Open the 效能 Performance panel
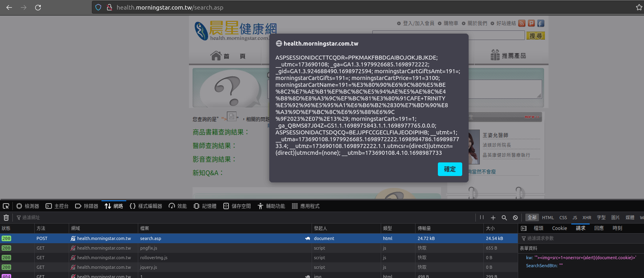The height and width of the screenshot is (278, 644). (178, 206)
